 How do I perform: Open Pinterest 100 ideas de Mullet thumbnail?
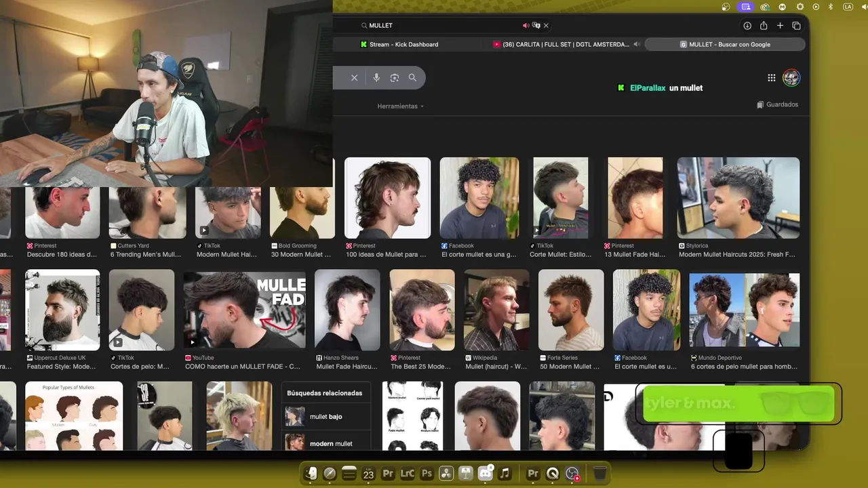[388, 198]
